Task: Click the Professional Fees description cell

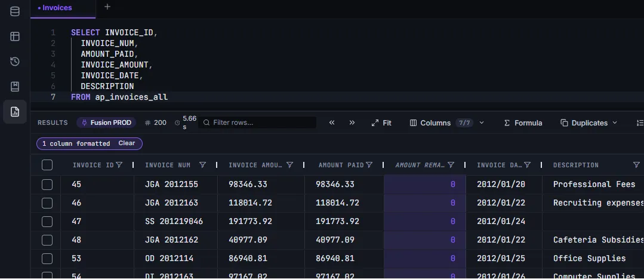Action: point(594,185)
